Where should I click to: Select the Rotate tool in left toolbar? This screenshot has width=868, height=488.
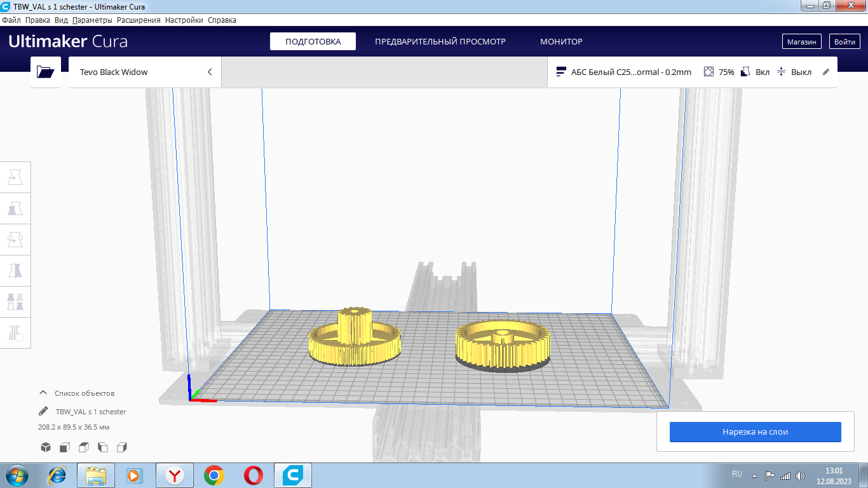[x=15, y=240]
